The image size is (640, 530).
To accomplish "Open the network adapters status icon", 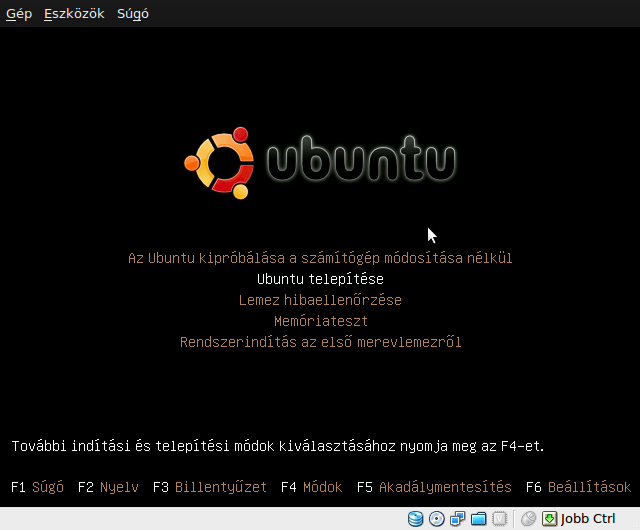I will point(457,519).
